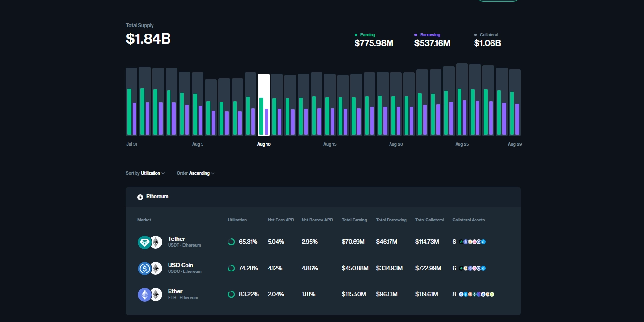The height and width of the screenshot is (322, 644).
Task: Click the 83.22% utilization ring icon
Action: click(231, 294)
